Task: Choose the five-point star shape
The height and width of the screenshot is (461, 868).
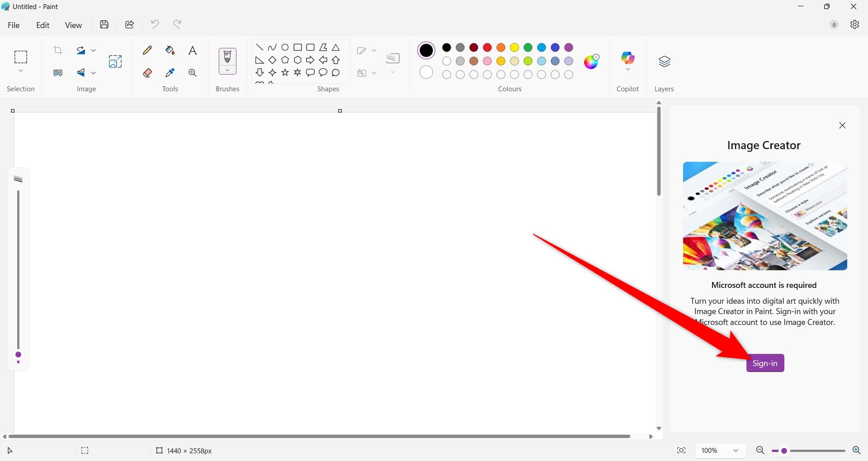Action: pyautogui.click(x=285, y=73)
